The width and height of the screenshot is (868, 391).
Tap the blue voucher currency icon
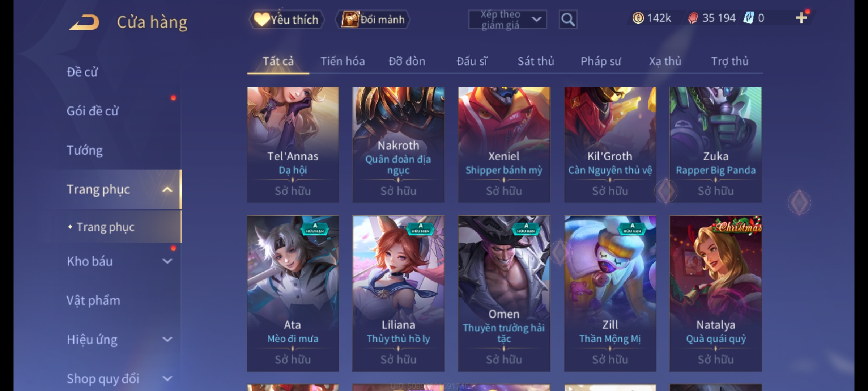[748, 18]
